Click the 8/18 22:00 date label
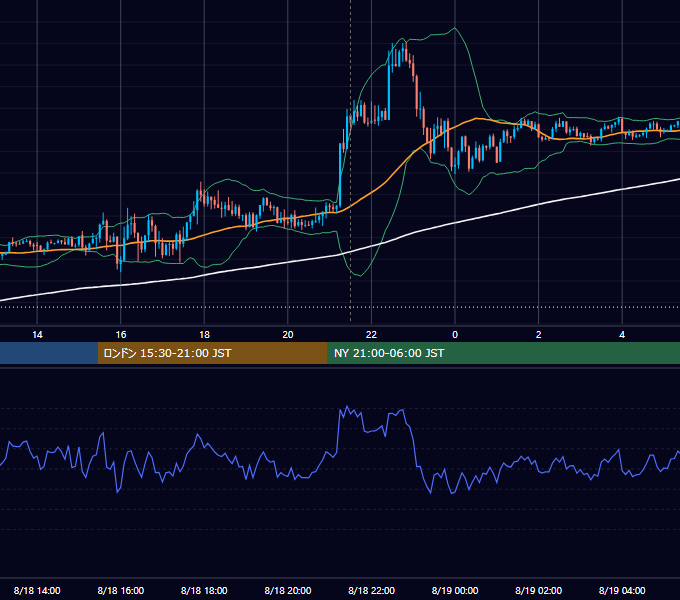The image size is (680, 600). pos(372,590)
